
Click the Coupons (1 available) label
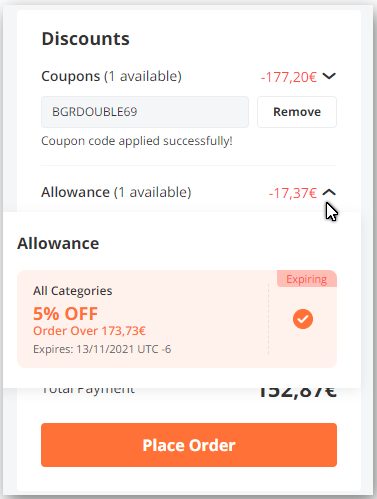pos(111,76)
